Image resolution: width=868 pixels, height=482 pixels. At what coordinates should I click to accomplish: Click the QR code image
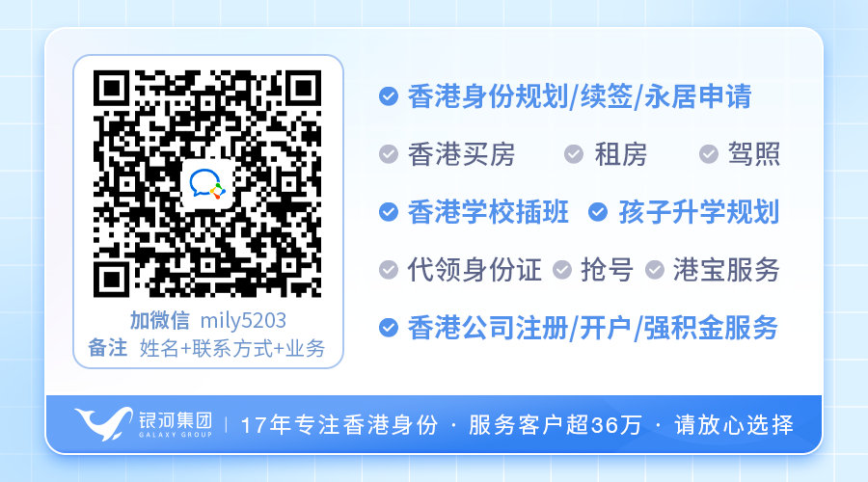coord(207,184)
